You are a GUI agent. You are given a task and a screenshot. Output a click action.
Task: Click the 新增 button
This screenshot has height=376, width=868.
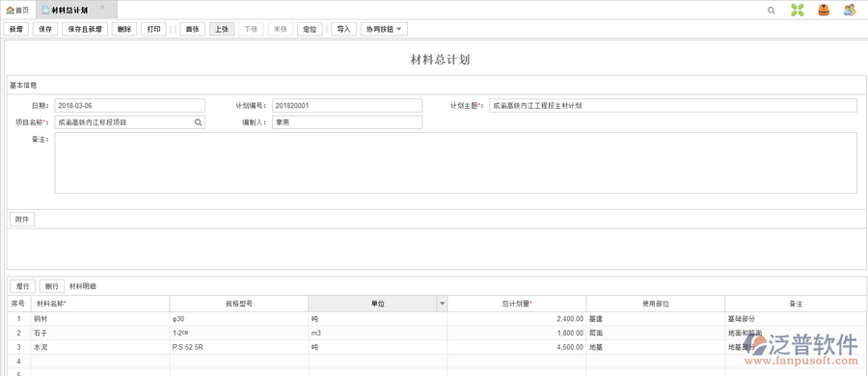point(16,29)
